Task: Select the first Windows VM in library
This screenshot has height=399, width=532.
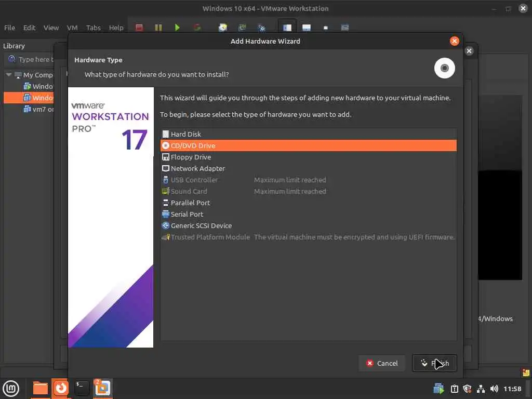Action: (38, 87)
